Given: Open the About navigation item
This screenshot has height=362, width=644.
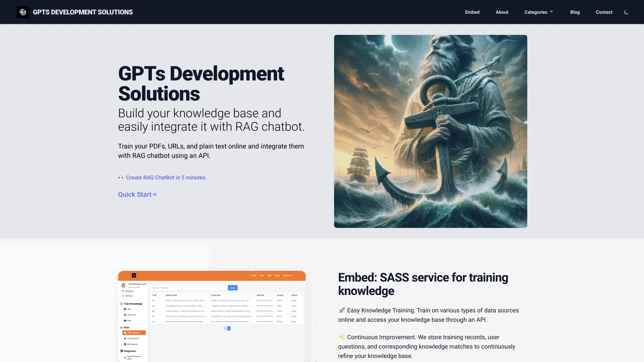Looking at the screenshot, I should coord(502,12).
